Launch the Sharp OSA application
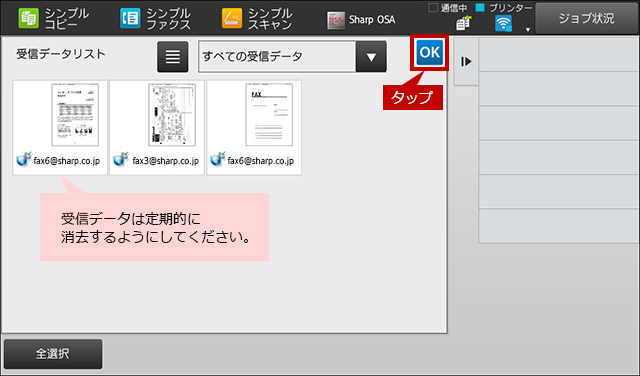640x376 pixels. click(361, 20)
